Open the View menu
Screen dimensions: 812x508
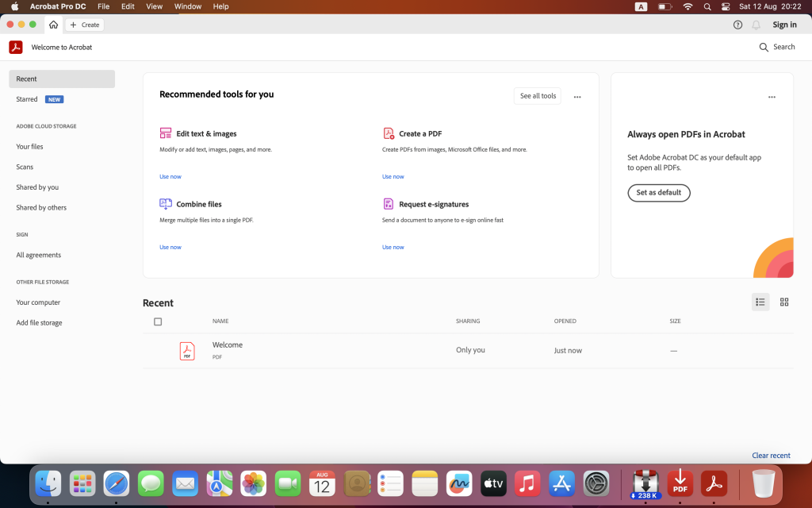(x=155, y=6)
